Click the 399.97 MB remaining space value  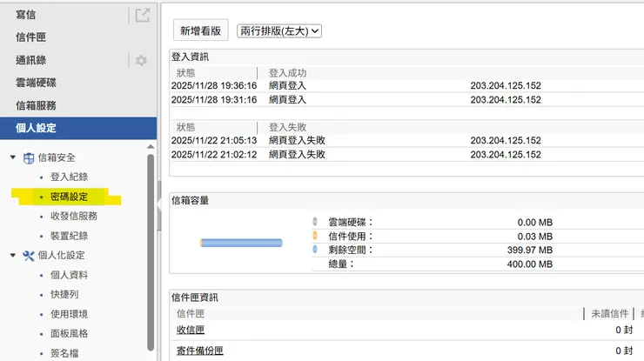click(x=530, y=251)
